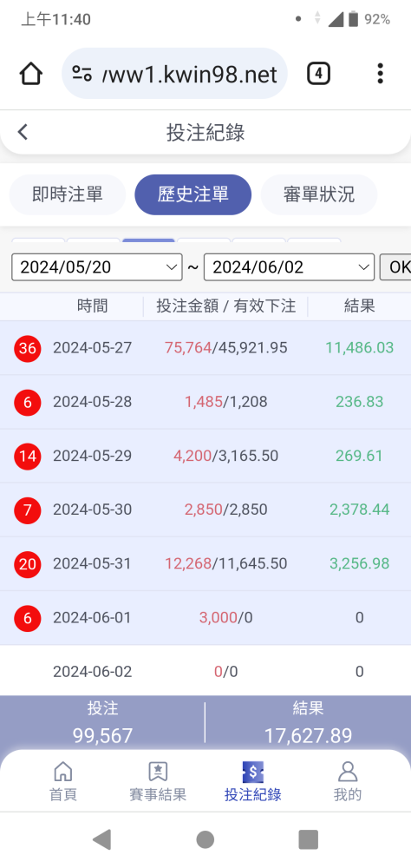Tap the bet amount 1,485/1,208
The image size is (411, 868).
pos(225,402)
